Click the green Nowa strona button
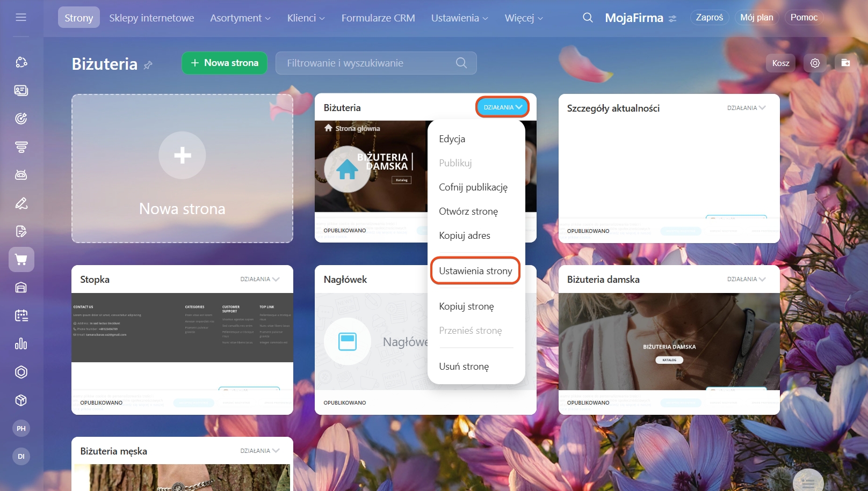Viewport: 868px width, 491px height. coord(225,63)
